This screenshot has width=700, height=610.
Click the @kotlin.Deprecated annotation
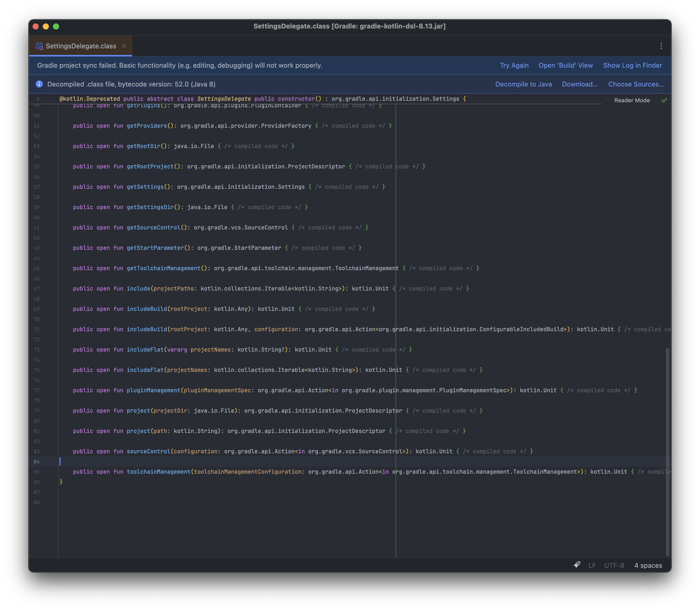point(90,99)
